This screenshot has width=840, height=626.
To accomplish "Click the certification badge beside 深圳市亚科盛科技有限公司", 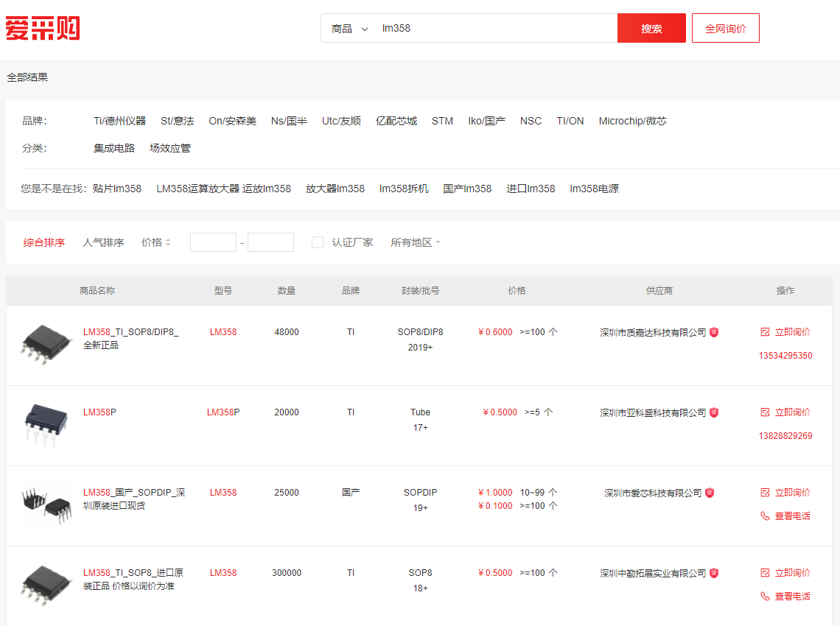I will click(x=714, y=412).
